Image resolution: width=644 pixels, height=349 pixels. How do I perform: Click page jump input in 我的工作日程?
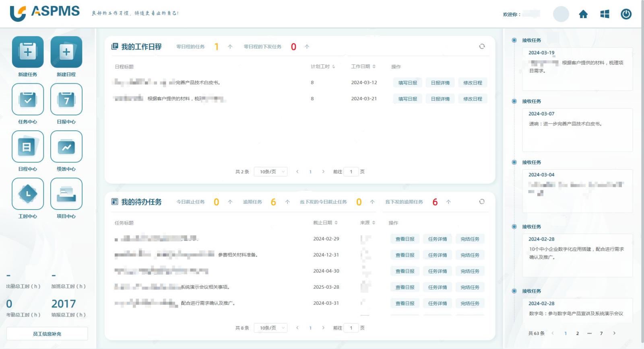point(351,172)
